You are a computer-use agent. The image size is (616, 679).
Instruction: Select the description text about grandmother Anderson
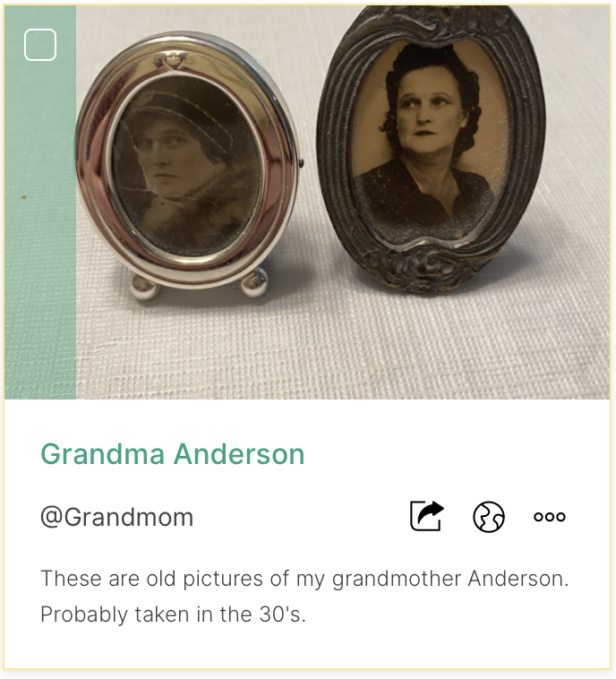tap(304, 597)
